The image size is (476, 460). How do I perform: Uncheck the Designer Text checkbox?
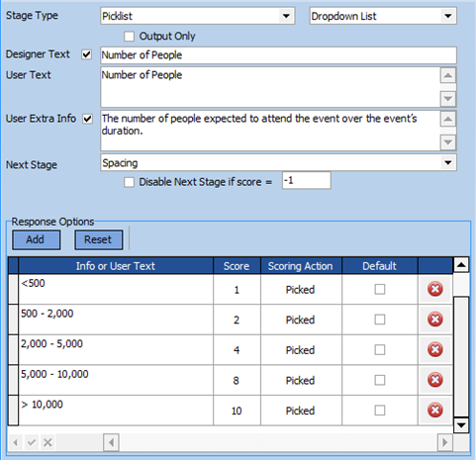[x=87, y=54]
